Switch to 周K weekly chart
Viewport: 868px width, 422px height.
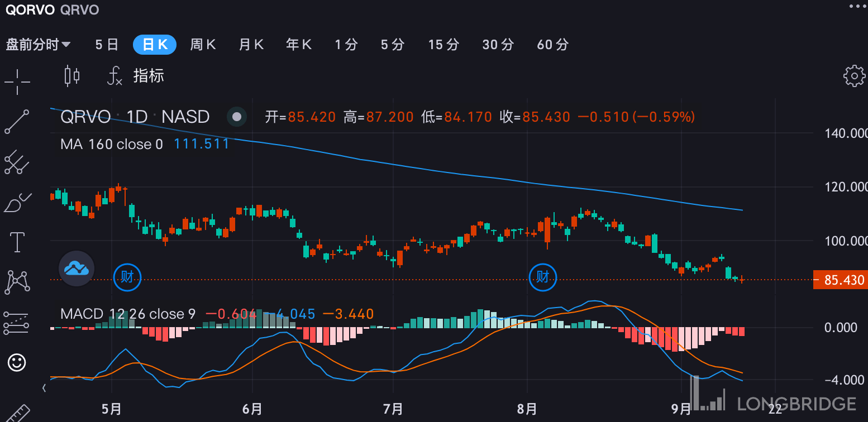(x=203, y=45)
